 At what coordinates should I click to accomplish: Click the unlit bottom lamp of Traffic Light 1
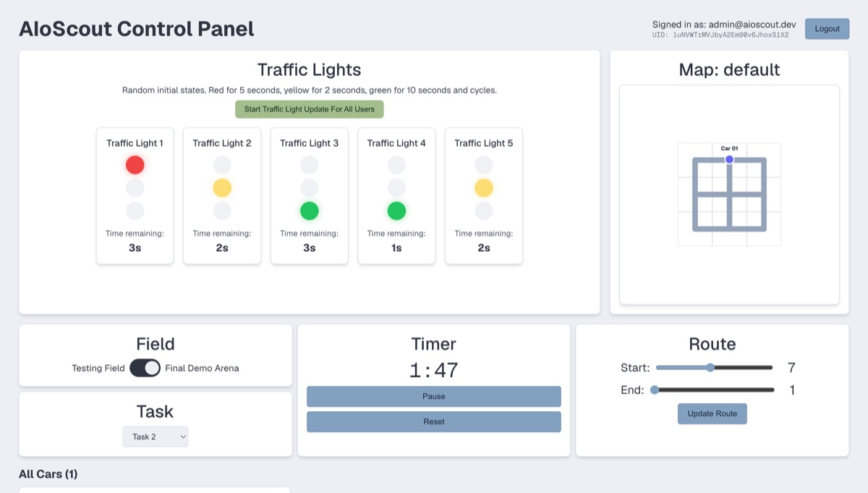pos(135,211)
